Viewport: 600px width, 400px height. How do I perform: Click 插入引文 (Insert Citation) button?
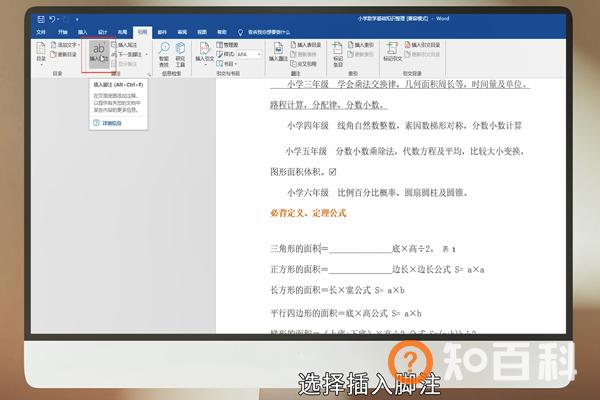click(x=205, y=53)
